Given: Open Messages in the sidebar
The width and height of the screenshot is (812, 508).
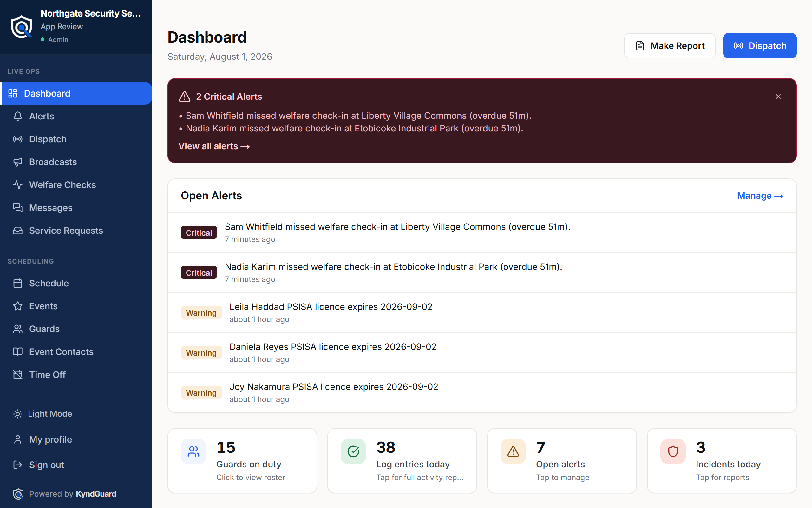Looking at the screenshot, I should point(76,208).
